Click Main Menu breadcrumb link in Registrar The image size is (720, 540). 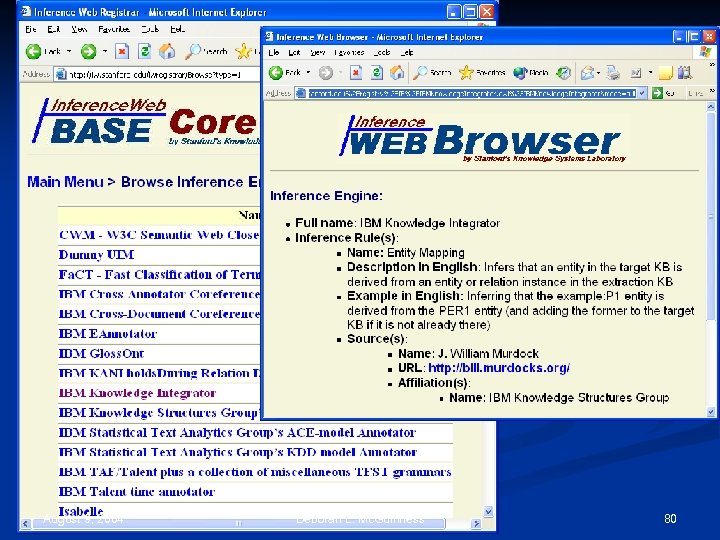(65, 182)
